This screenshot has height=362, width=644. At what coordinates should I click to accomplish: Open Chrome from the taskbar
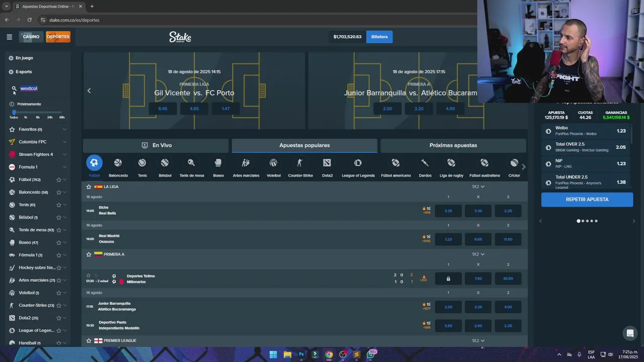point(329,354)
